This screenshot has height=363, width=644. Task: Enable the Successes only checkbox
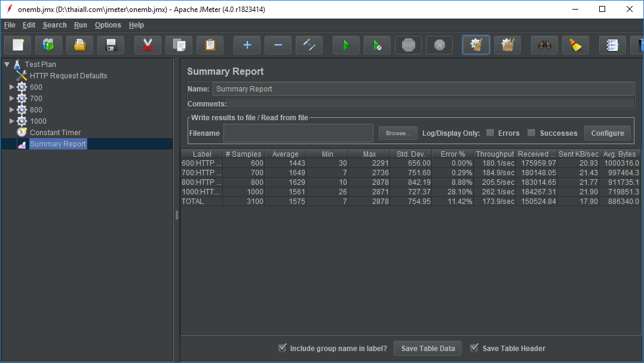click(532, 133)
